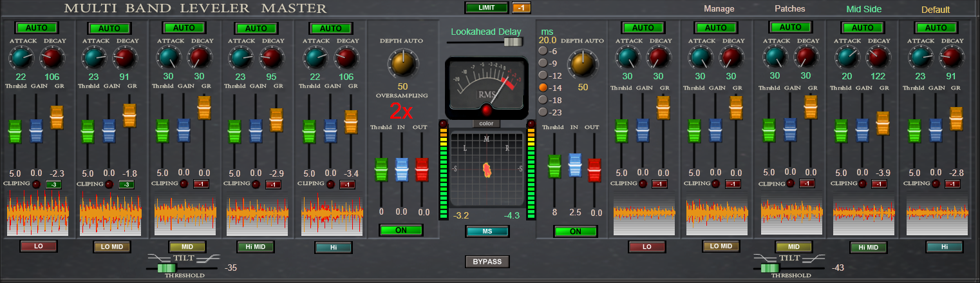Click the red peak LED above the -3.2 level meter

pos(442,123)
